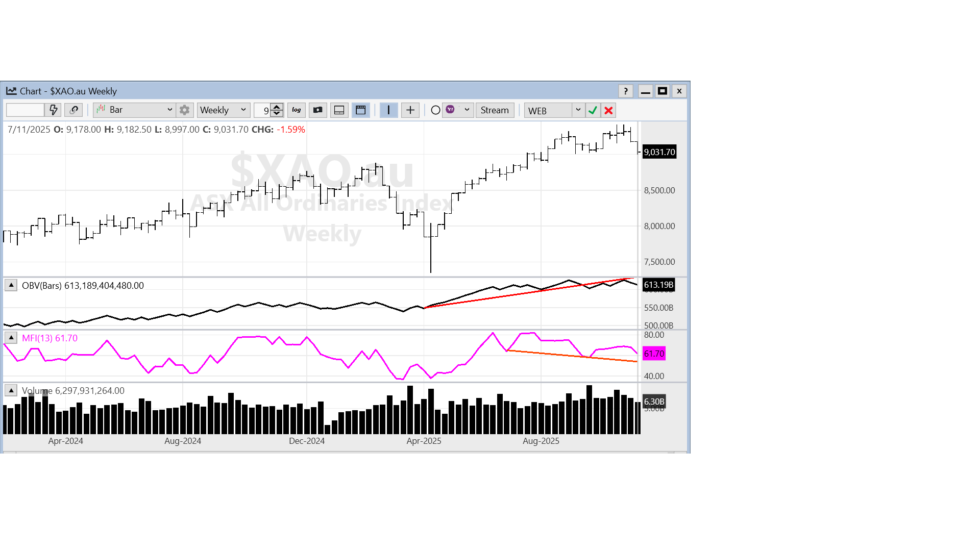Viewport: 980px width, 551px height.
Task: Open the WEB dropdown list
Action: [554, 110]
